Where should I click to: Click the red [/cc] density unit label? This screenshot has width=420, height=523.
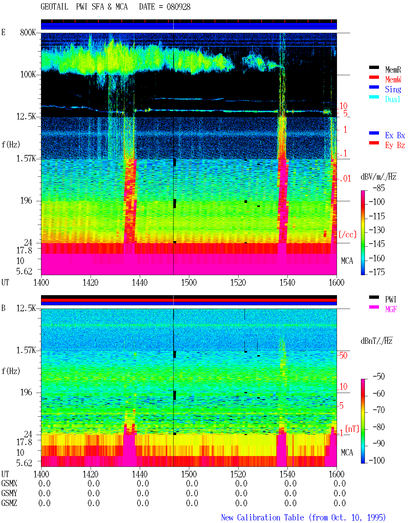(348, 234)
